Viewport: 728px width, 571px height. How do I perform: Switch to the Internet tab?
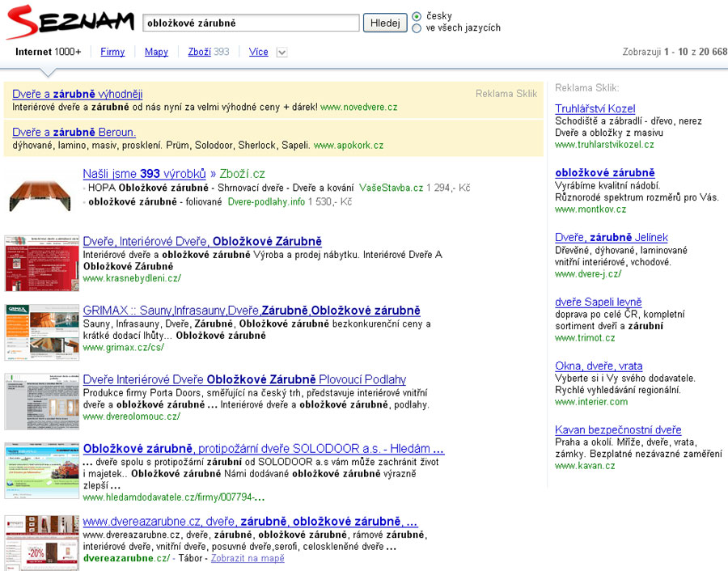coord(48,52)
